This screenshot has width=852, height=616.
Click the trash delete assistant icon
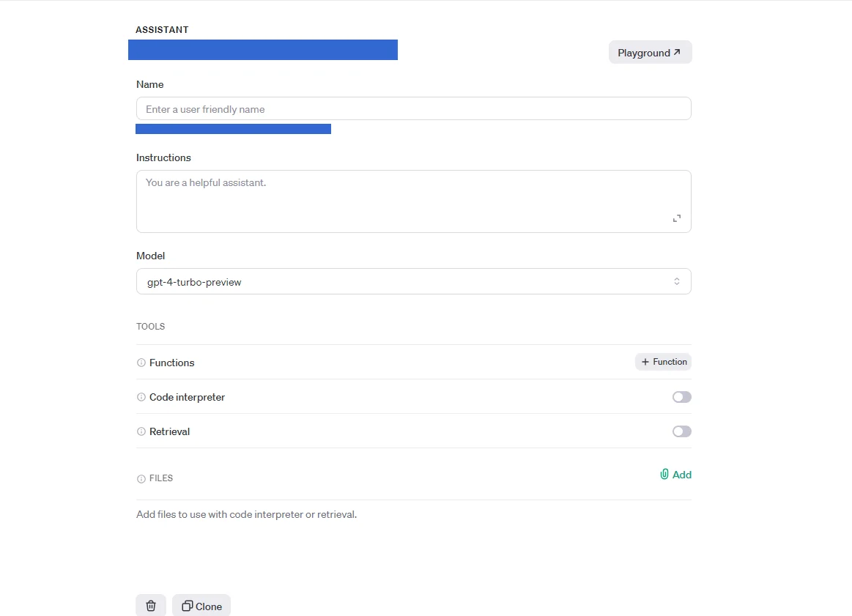(x=151, y=606)
